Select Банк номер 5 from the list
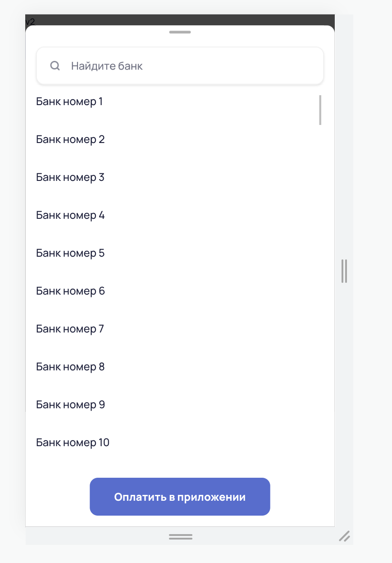 click(70, 253)
